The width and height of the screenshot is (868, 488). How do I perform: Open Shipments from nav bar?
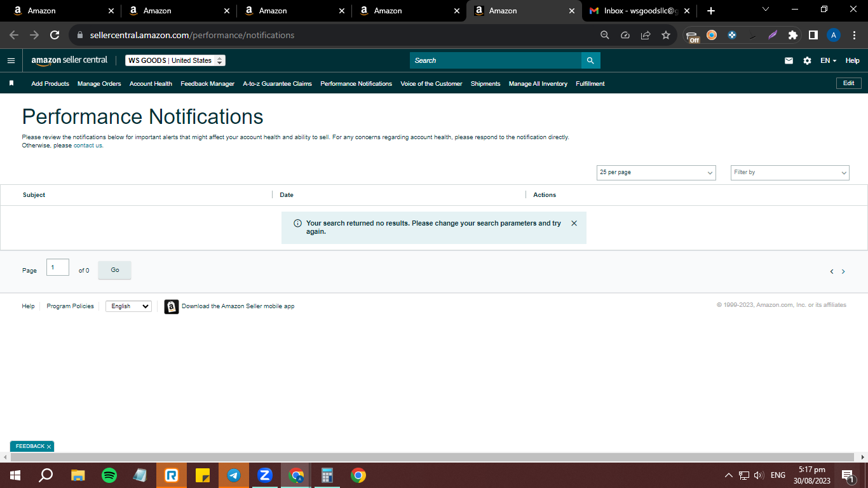(485, 83)
